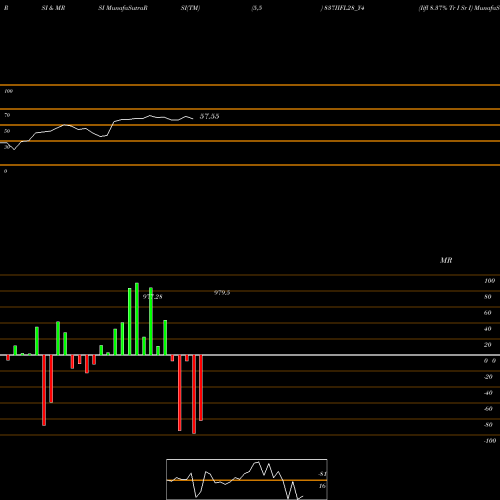The width and height of the screenshot is (500, 500).
Task: Click the 70 level label on RSI axis
Action: click(7, 115)
